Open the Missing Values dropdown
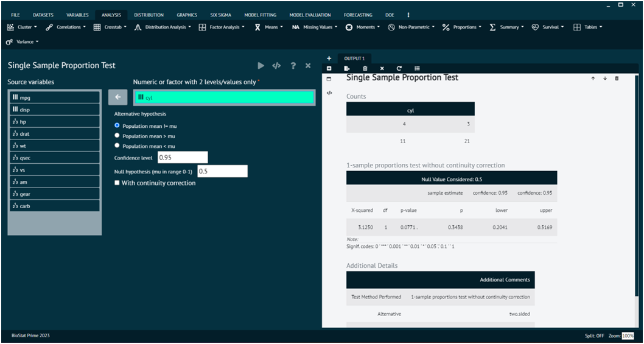 coord(315,27)
